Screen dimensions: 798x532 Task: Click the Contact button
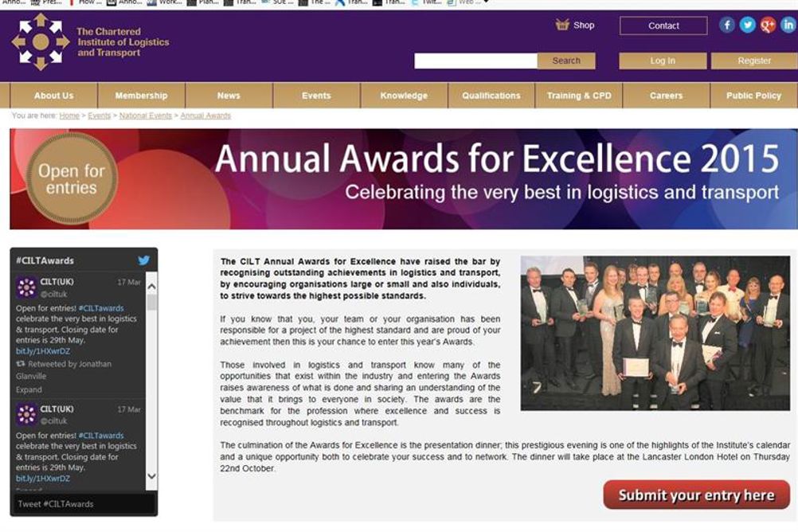tap(663, 25)
